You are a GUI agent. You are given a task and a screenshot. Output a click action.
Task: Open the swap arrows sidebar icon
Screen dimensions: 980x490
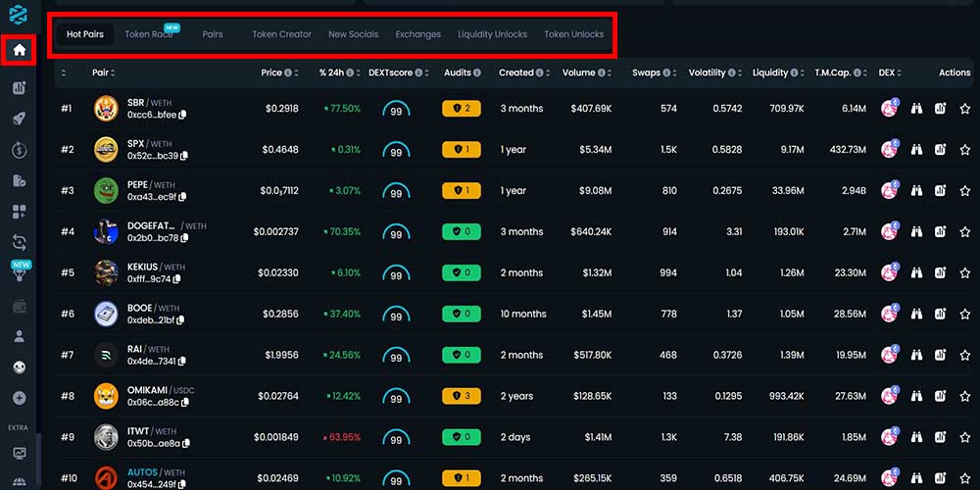[20, 242]
